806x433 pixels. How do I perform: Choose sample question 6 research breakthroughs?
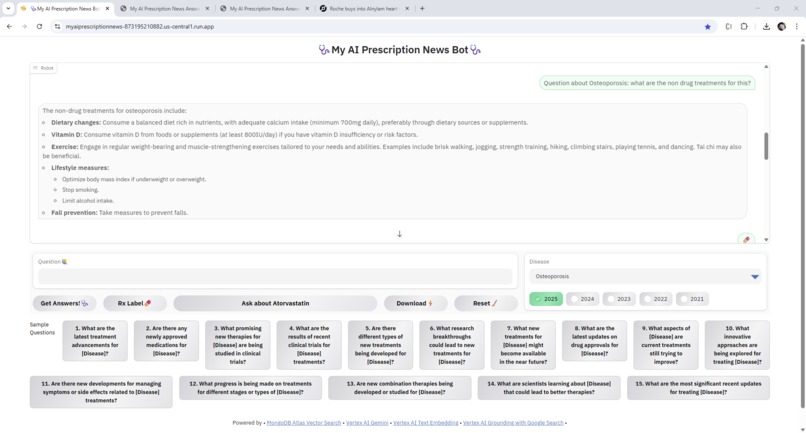(x=452, y=345)
